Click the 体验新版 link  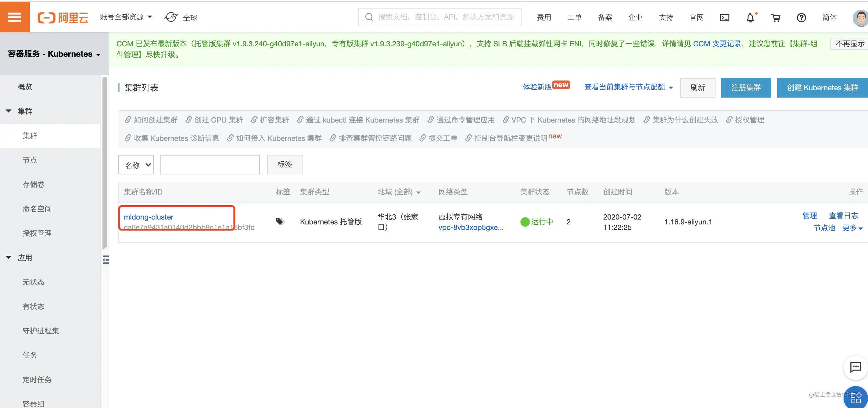point(537,87)
